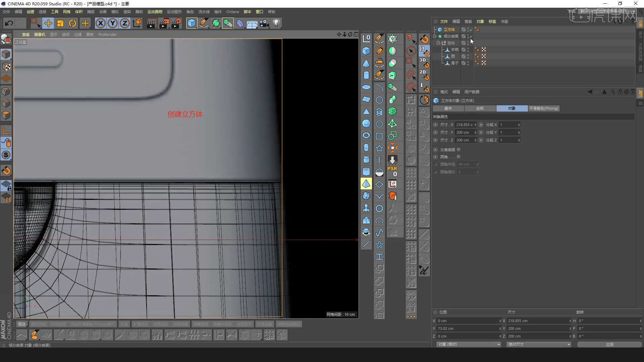The image size is (644, 362).
Task: Select the Cone primitive in the modeling palette
Action: (366, 63)
